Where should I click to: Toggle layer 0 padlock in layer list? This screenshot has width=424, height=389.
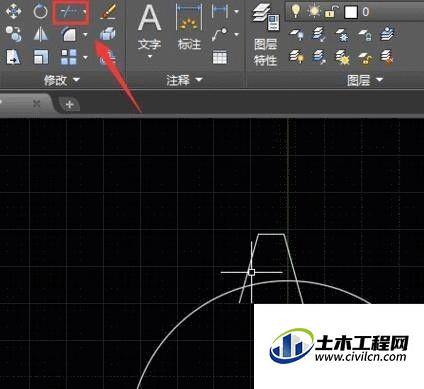pyautogui.click(x=331, y=12)
